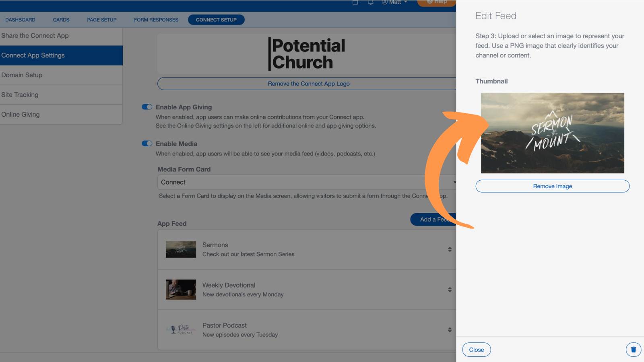Click 'Check out our latest Sermon Series' text
This screenshot has height=362, width=644.
point(248,254)
